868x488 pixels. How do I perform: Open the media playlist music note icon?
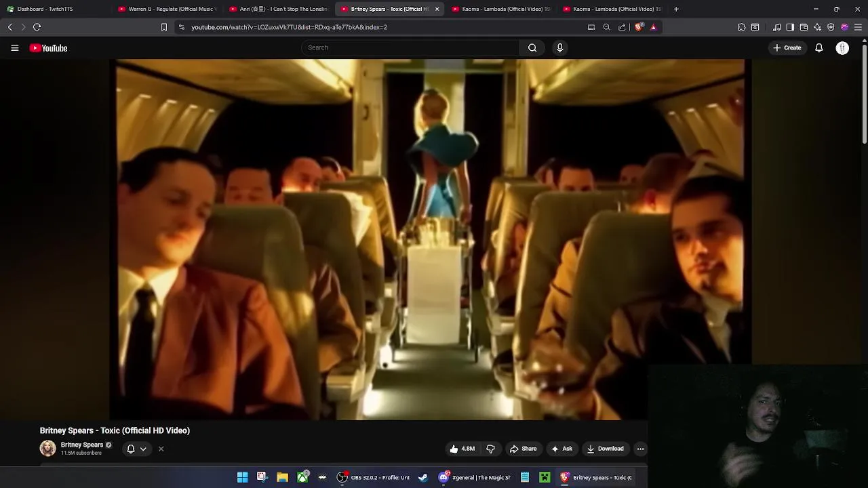tap(777, 27)
